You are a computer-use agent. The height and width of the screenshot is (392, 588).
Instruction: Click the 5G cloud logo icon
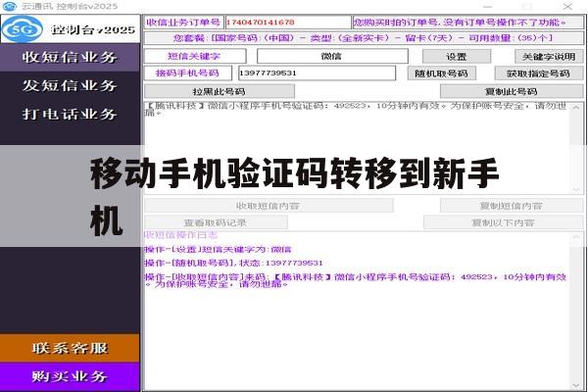coord(23,28)
